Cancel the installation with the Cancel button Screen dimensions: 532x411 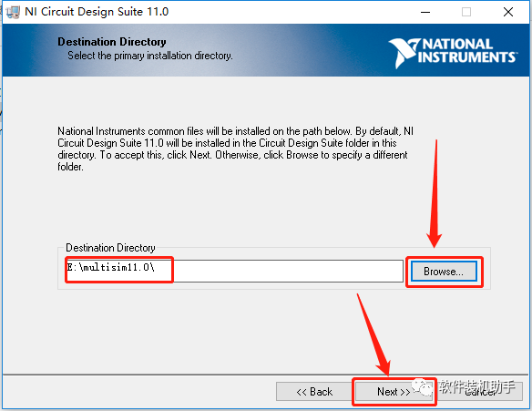tap(479, 392)
